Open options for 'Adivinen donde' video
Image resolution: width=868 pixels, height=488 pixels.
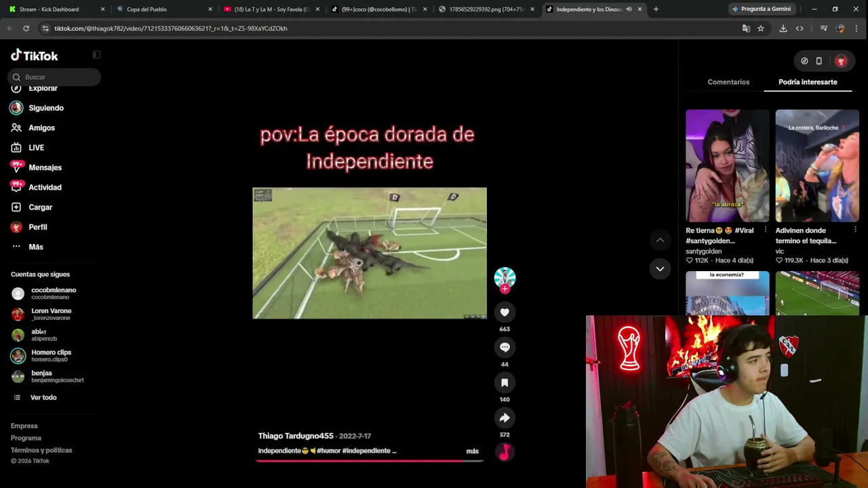[x=855, y=230]
